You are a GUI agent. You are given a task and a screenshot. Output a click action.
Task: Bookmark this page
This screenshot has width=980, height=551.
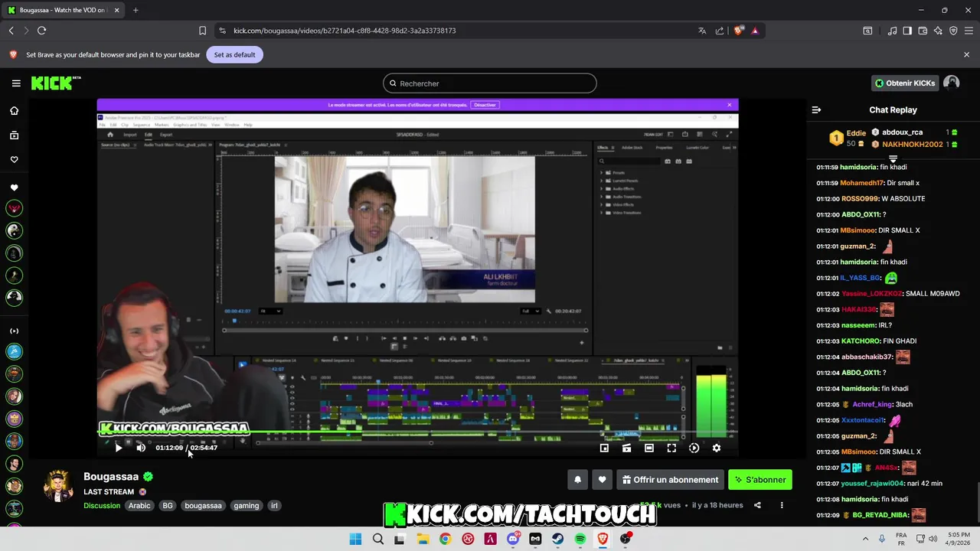pos(202,31)
